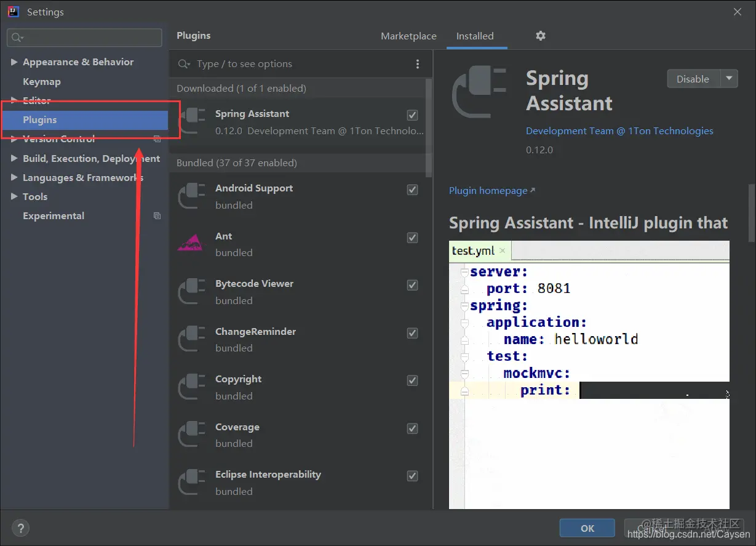
Task: Toggle the ChangeReminder checkbox
Action: click(413, 333)
